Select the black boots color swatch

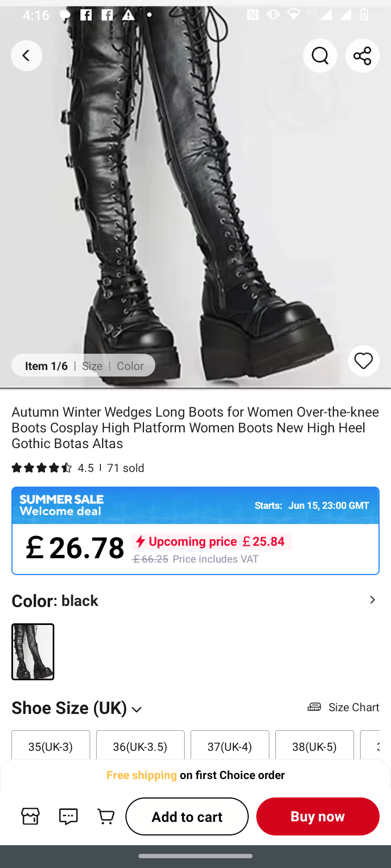pyautogui.click(x=33, y=652)
